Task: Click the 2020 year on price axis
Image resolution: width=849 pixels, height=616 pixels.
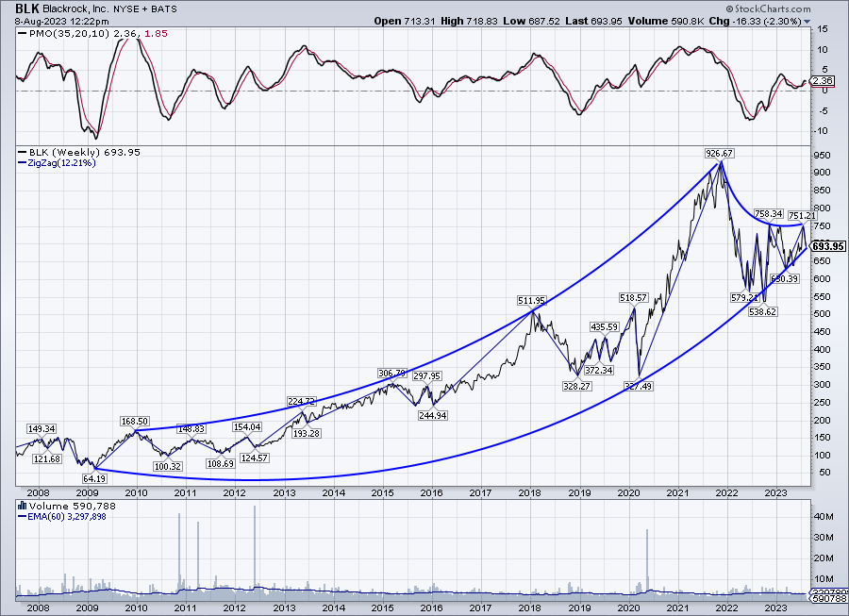Action: (628, 491)
